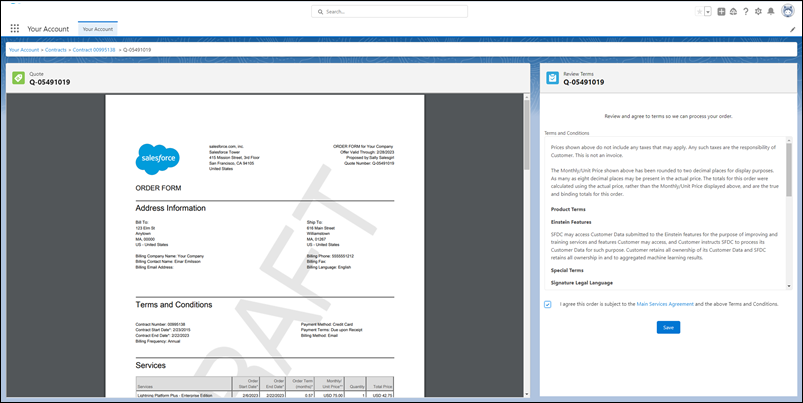Focus the global Search box
Viewport: 803px width, 403px height.
pos(389,11)
